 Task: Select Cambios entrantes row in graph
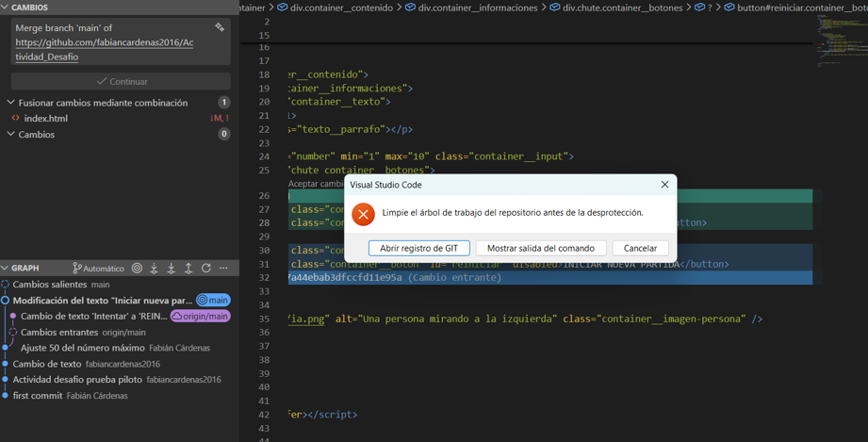[120, 332]
